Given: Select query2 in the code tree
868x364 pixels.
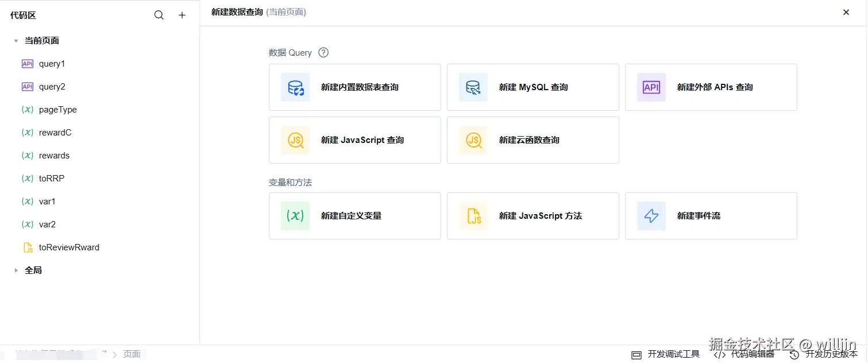Looking at the screenshot, I should pyautogui.click(x=52, y=87).
